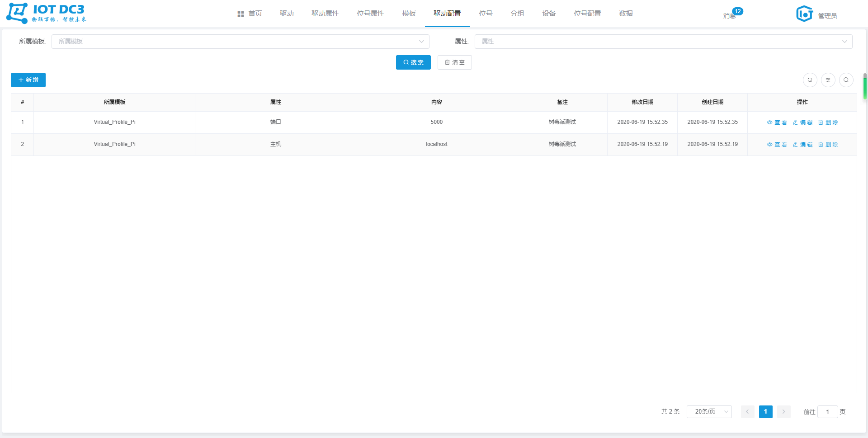This screenshot has width=868, height=438.
Task: View the row with port 5000
Action: [x=777, y=122]
